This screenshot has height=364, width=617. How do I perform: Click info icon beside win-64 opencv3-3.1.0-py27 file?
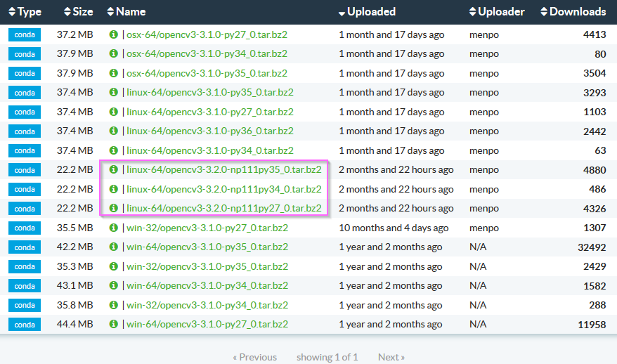click(114, 324)
